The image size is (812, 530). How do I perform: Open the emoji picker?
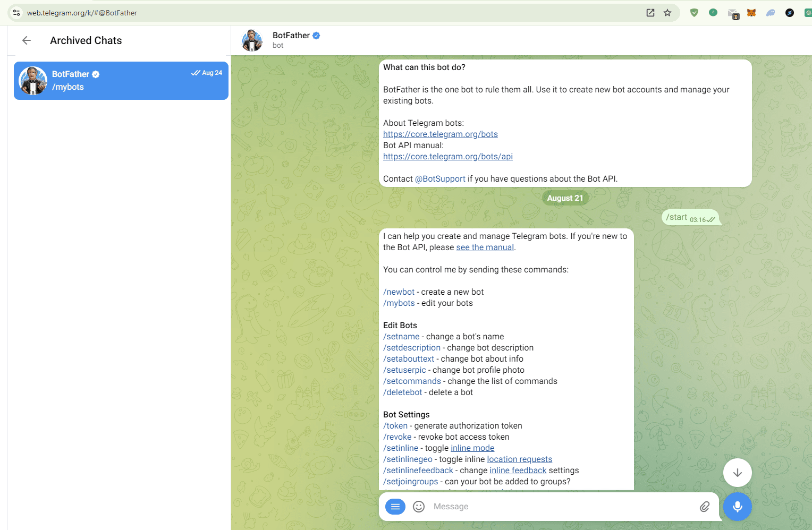pyautogui.click(x=419, y=507)
